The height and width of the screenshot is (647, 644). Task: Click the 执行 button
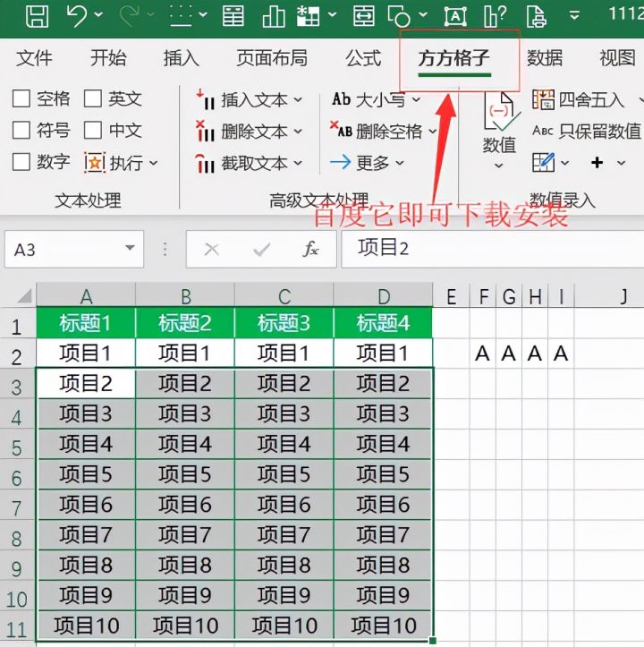(x=121, y=163)
